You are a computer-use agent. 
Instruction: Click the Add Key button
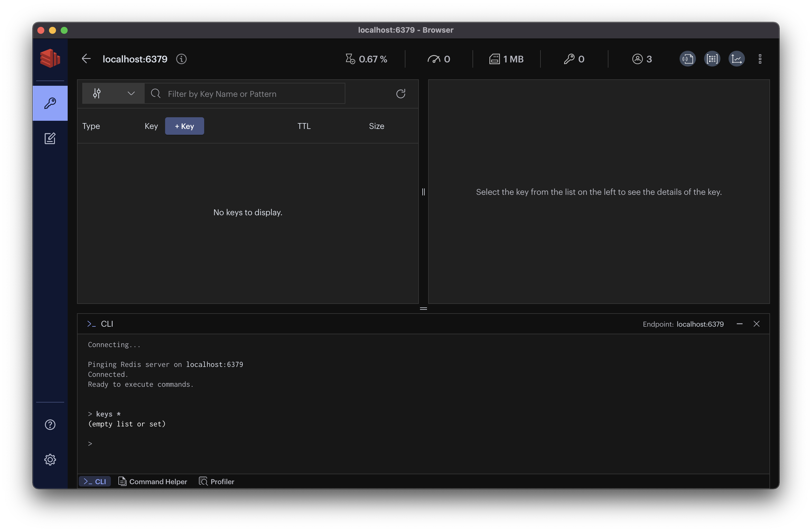185,126
